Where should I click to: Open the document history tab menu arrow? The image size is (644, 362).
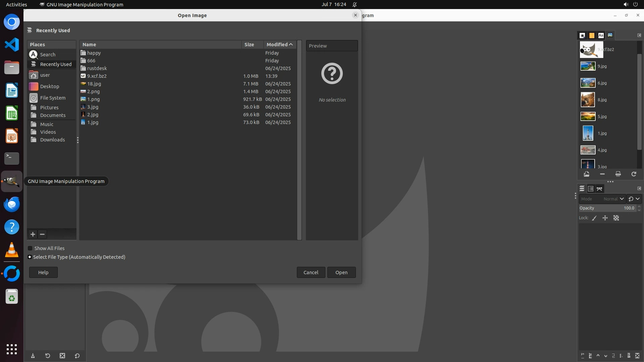(x=639, y=35)
